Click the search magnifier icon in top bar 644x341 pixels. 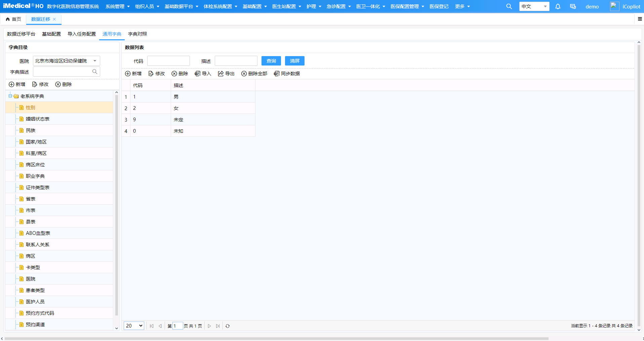pos(509,6)
